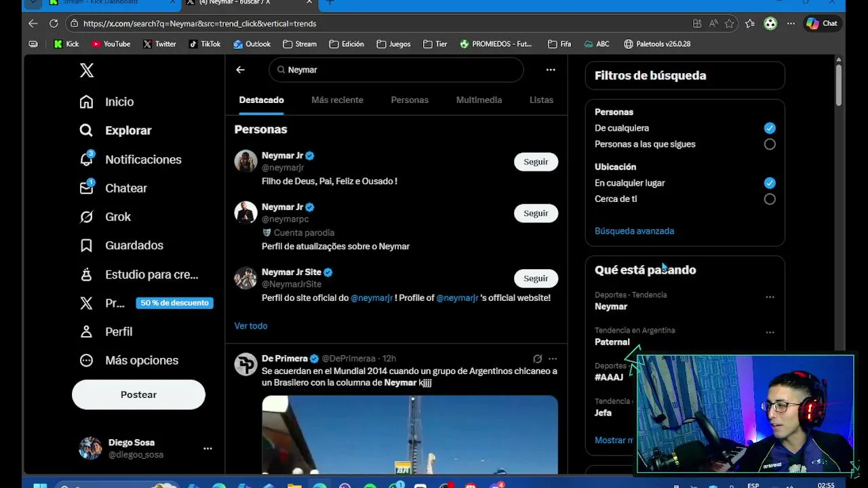Click the soccer ball extension icon

click(770, 24)
